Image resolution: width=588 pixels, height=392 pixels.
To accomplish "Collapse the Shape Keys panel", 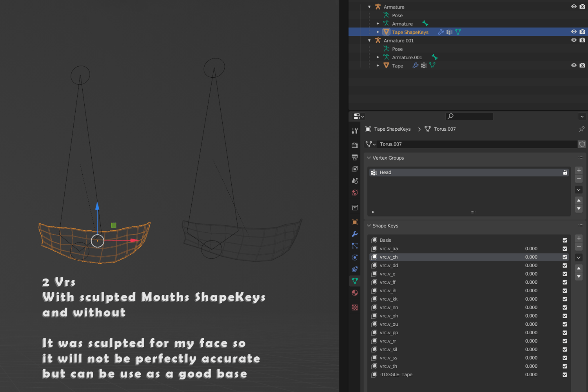I will point(369,226).
